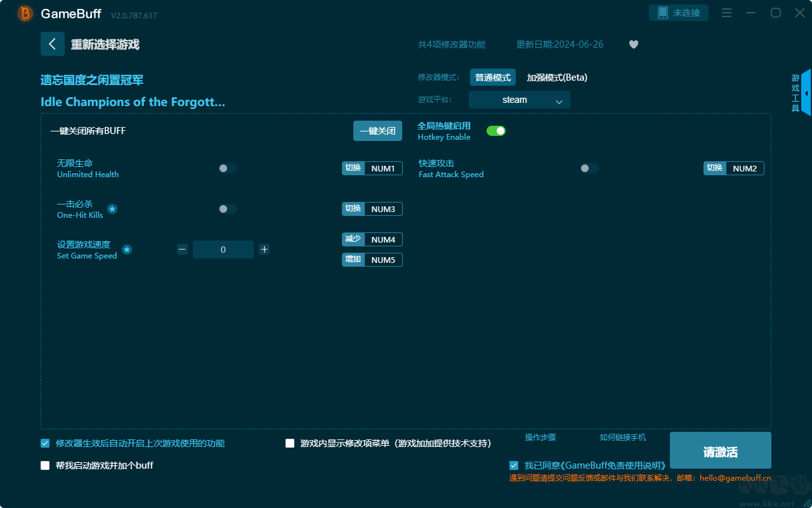Click the phone icon on the 未连接 button
This screenshot has height=508, width=812.
tap(663, 13)
